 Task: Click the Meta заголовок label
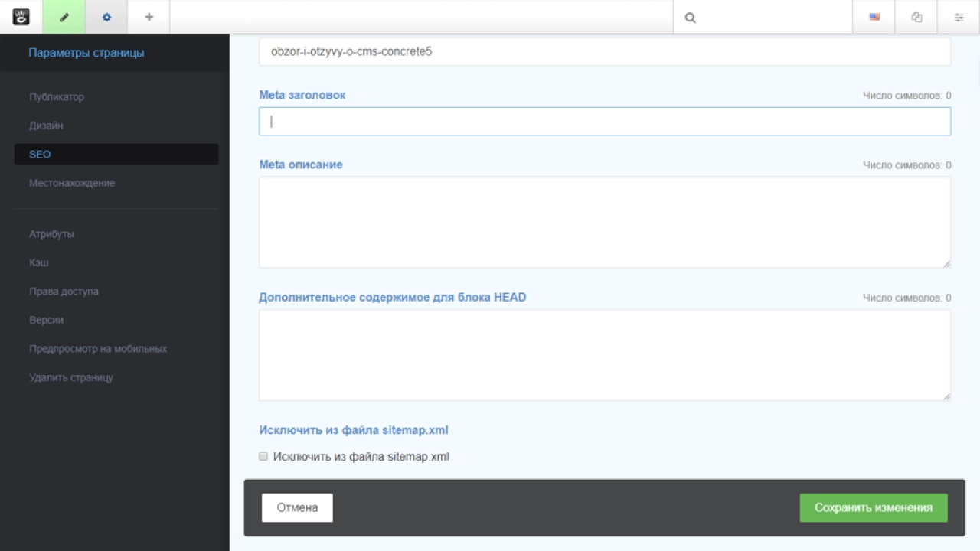coord(302,95)
